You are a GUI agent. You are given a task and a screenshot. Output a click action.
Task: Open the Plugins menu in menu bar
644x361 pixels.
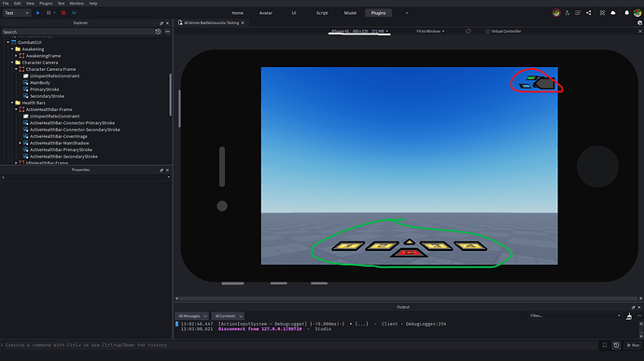(x=46, y=4)
